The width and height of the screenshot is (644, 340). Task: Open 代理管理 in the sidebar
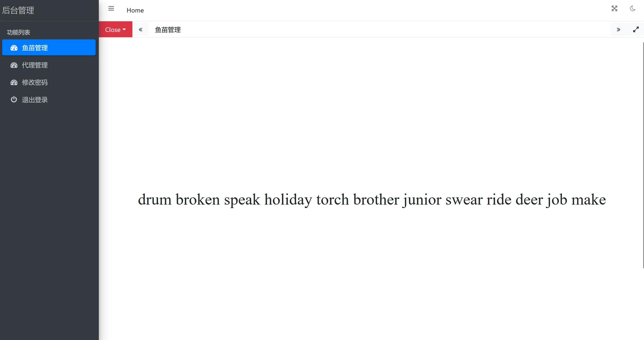click(x=35, y=65)
